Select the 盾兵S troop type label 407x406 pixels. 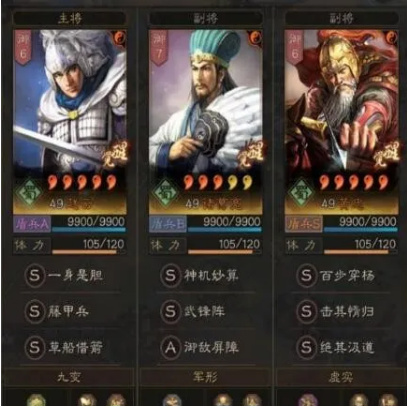(x=304, y=224)
